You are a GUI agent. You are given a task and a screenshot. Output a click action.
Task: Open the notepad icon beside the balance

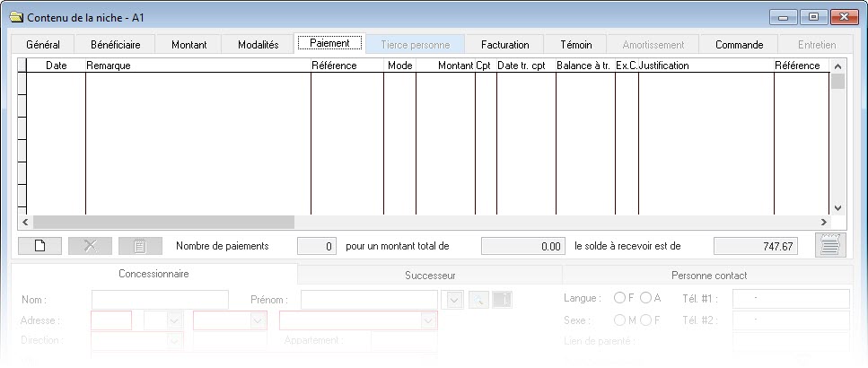(x=830, y=245)
